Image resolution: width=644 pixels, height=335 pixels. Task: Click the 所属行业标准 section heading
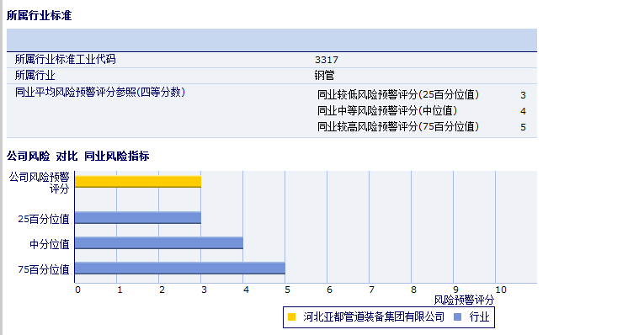pos(39,16)
